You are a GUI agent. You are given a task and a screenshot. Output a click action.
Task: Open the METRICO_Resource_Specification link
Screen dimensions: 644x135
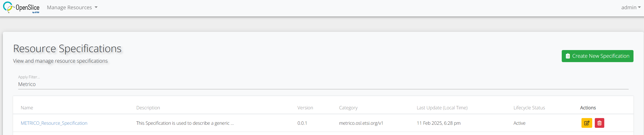tap(54, 123)
